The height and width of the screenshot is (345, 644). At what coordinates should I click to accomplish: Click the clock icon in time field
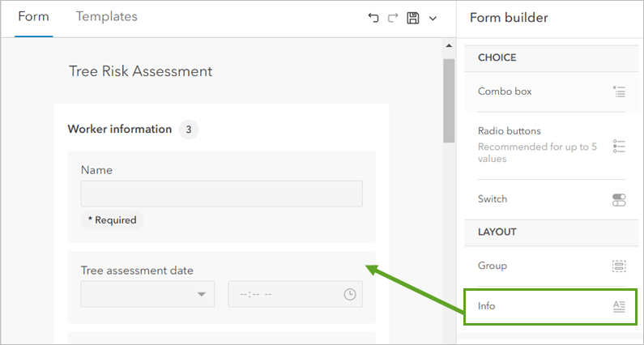(349, 294)
